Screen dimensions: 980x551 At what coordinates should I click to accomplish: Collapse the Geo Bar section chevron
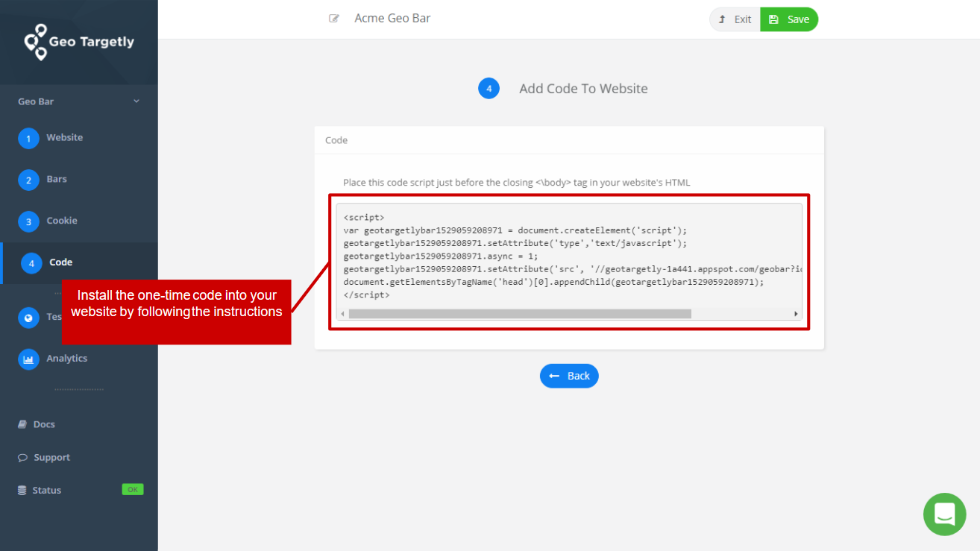point(136,101)
